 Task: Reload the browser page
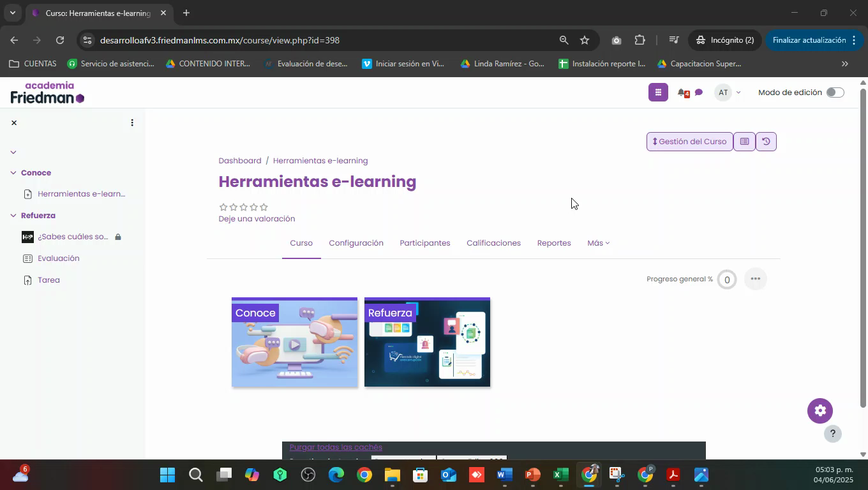[60, 40]
